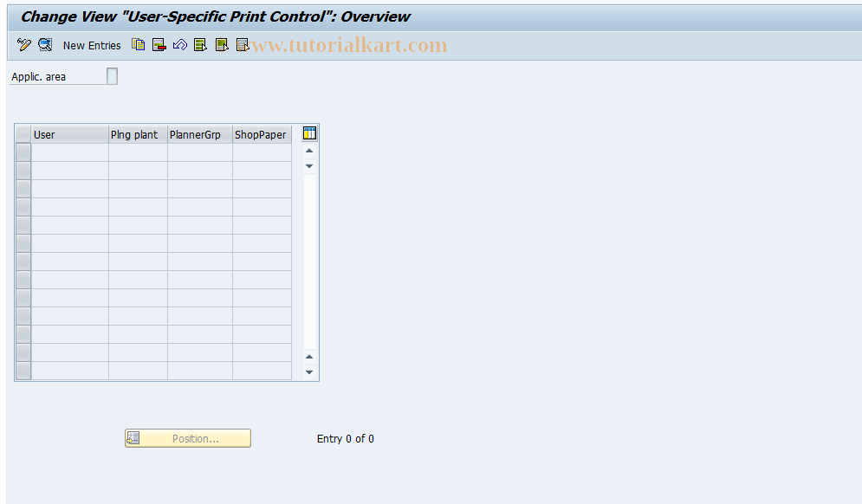Click the icon on the Position button
This screenshot has width=862, height=504.
(133, 437)
